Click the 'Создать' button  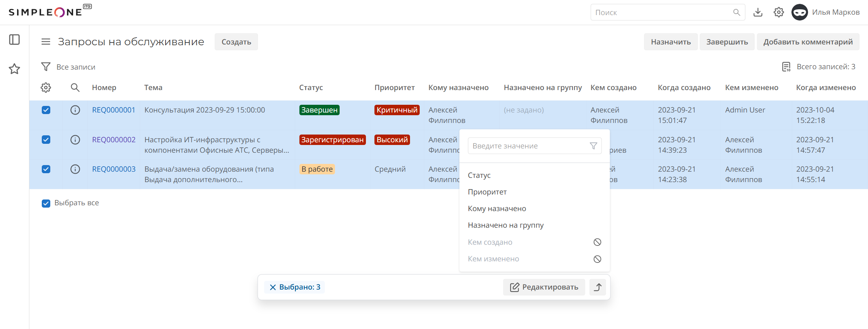[236, 42]
